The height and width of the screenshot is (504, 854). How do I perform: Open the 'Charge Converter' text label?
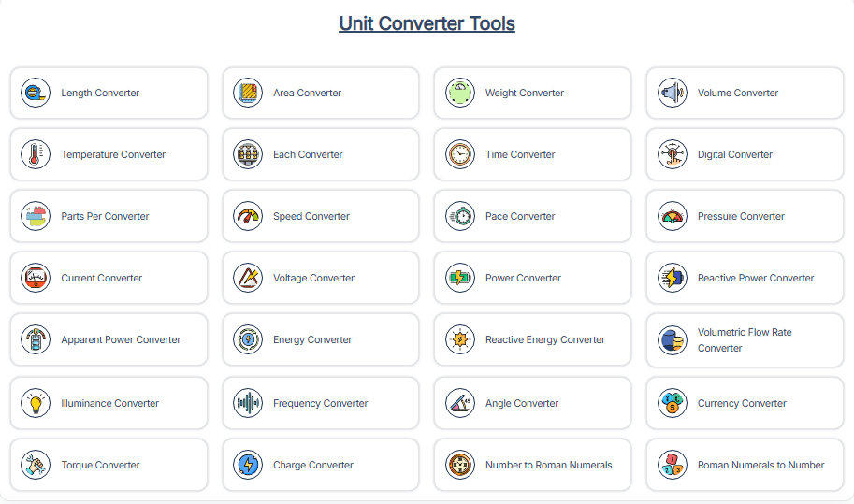tap(313, 466)
